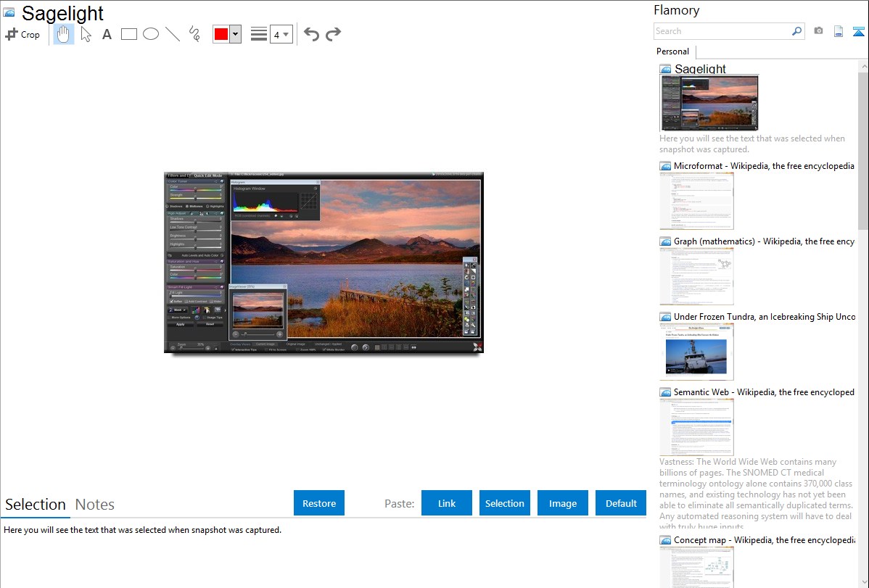The height and width of the screenshot is (588, 869).
Task: Click into the Flamory search field
Action: point(722,31)
